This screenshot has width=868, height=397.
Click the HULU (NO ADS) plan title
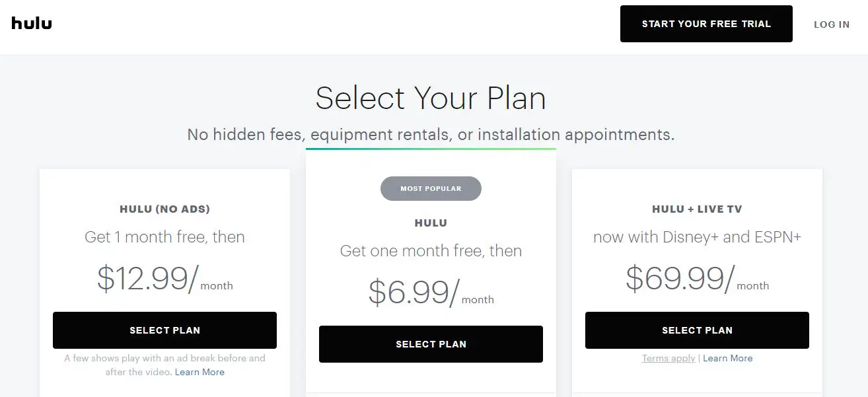point(164,209)
